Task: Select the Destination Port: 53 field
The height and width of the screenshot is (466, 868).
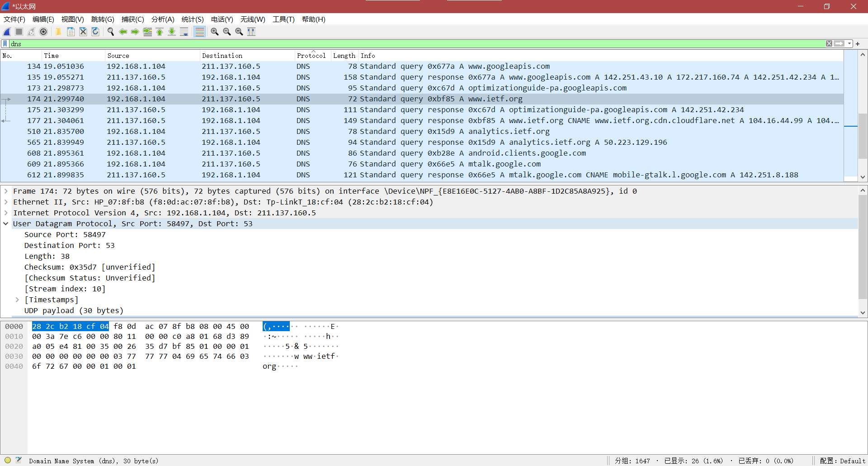Action: click(x=69, y=246)
